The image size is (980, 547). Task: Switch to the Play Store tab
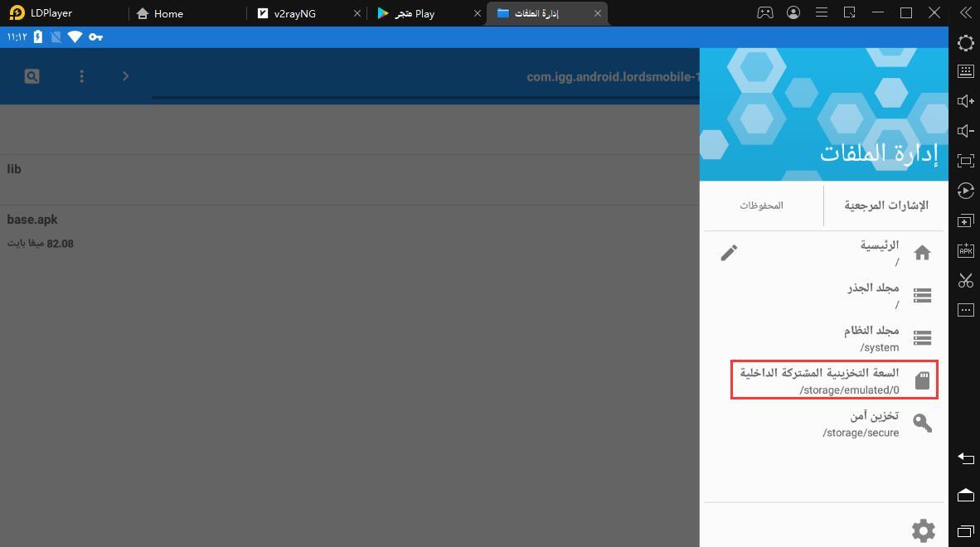pyautogui.click(x=405, y=13)
